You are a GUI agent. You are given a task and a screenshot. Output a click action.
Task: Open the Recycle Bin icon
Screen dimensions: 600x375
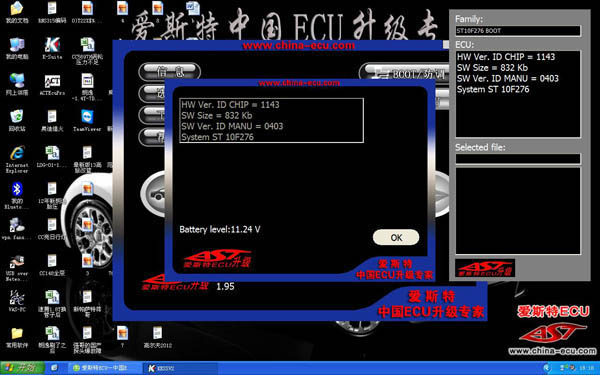click(x=17, y=121)
